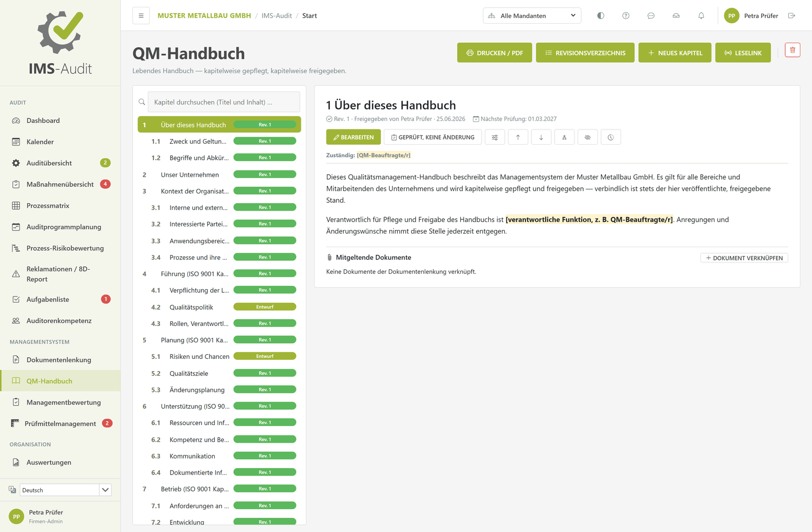Open the REVISIONSVERZEICHNIS
This screenshot has height=532, width=812.
click(585, 53)
